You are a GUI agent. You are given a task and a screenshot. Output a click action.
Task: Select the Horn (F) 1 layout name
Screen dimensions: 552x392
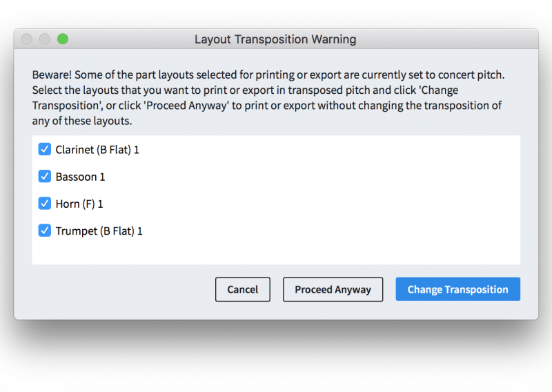(x=79, y=204)
